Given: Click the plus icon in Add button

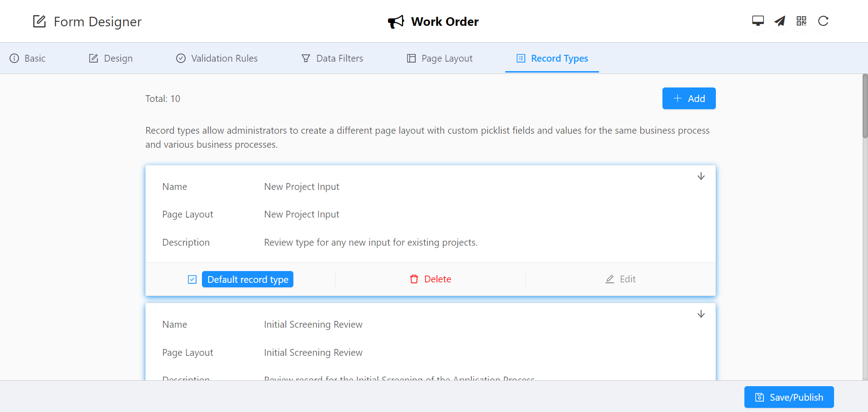Looking at the screenshot, I should [678, 98].
